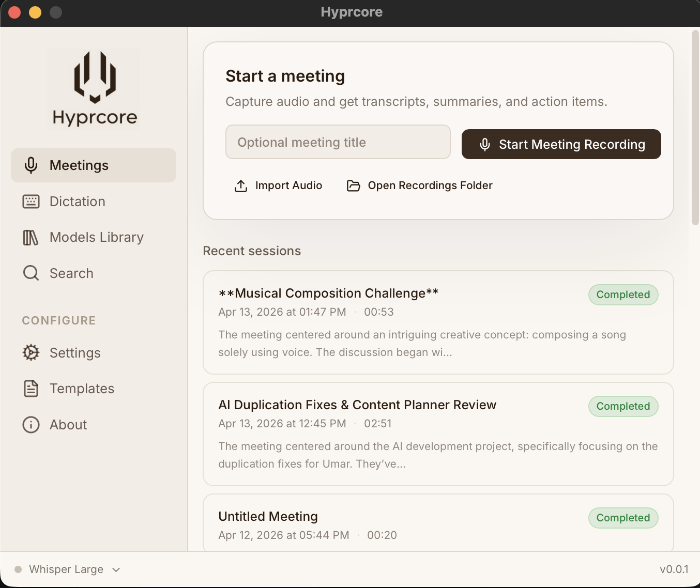The width and height of the screenshot is (700, 588).
Task: Click the Search magnifier icon
Action: 31,273
